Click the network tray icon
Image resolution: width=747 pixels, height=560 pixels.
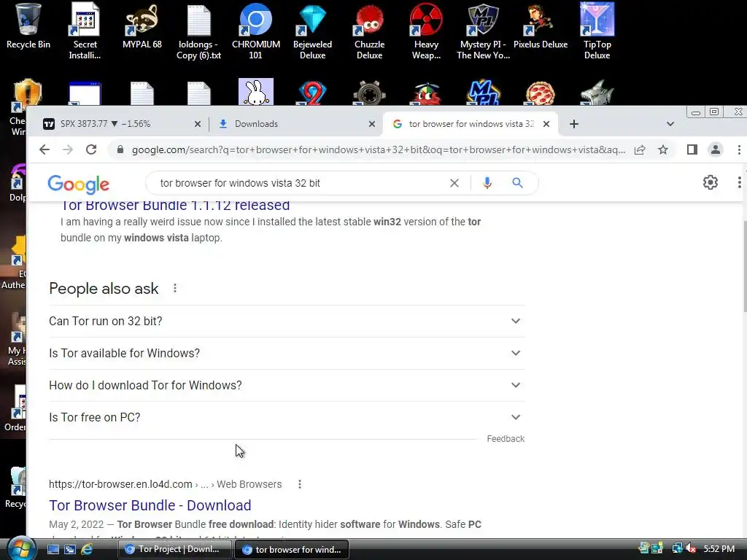(x=677, y=548)
